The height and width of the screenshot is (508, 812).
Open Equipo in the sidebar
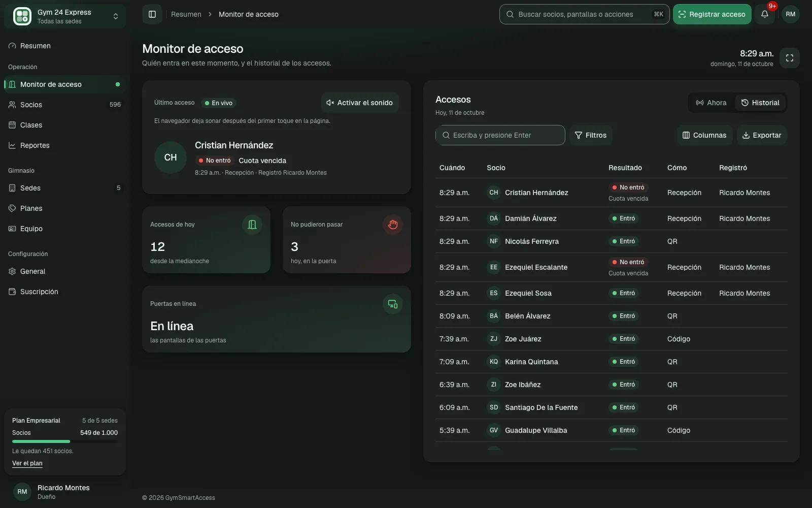click(65, 229)
